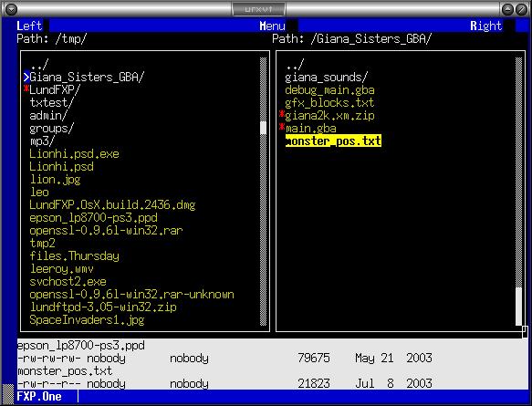Go to parent directory in right pane
The width and height of the screenshot is (532, 406).
point(295,64)
